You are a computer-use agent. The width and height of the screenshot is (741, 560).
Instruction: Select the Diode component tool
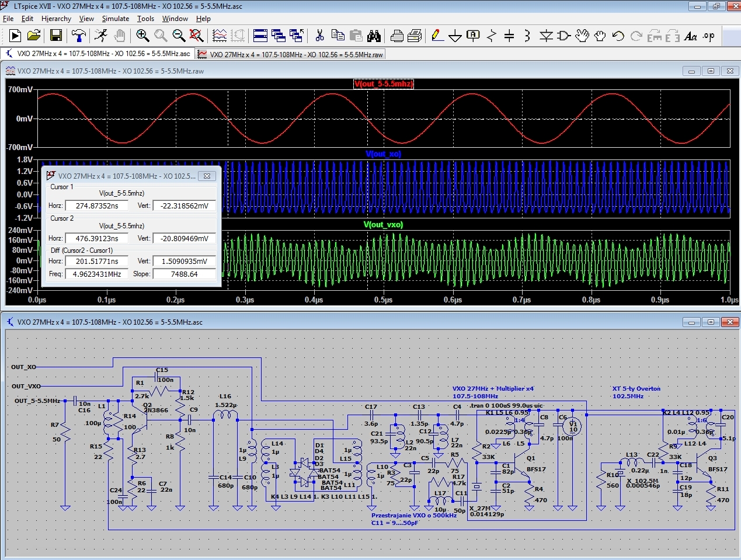[x=546, y=36]
